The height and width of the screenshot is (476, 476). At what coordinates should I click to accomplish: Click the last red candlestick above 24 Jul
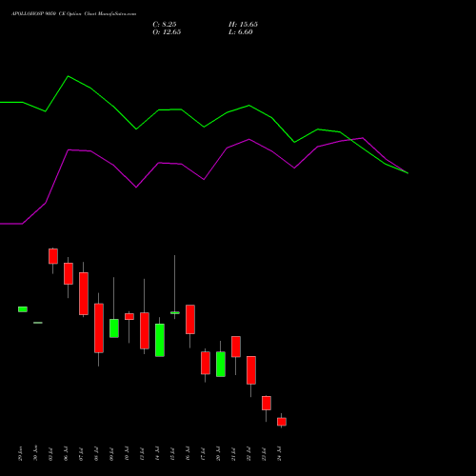282,422
